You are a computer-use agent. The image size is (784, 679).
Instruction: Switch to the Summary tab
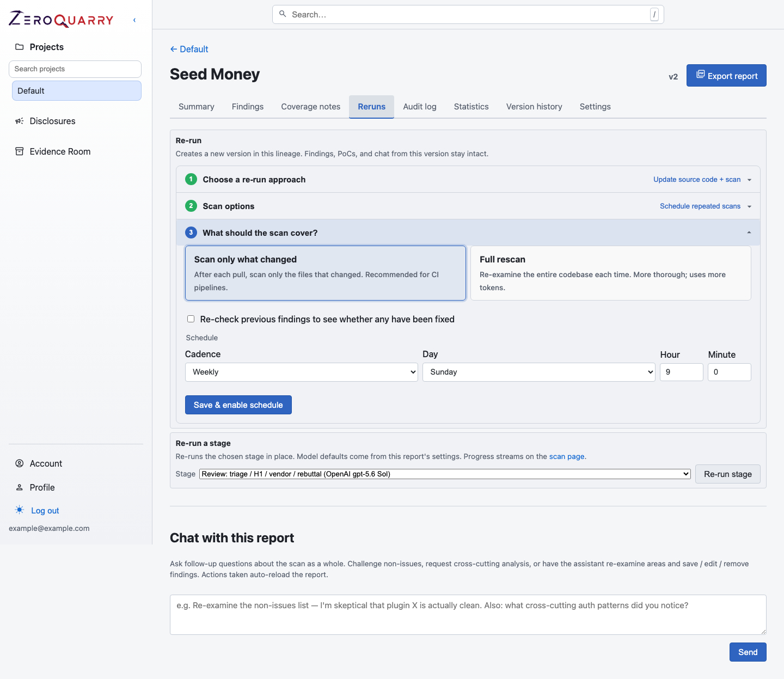coord(197,107)
